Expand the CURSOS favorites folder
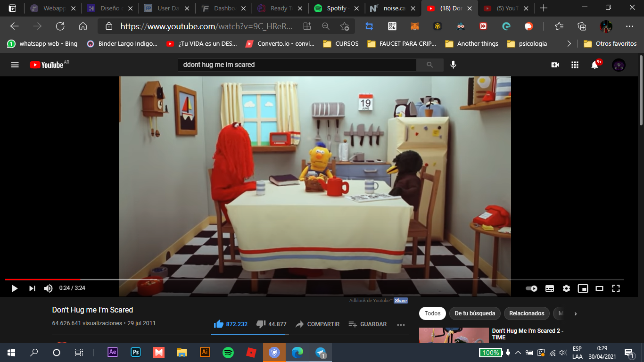644x362 pixels. (340, 44)
